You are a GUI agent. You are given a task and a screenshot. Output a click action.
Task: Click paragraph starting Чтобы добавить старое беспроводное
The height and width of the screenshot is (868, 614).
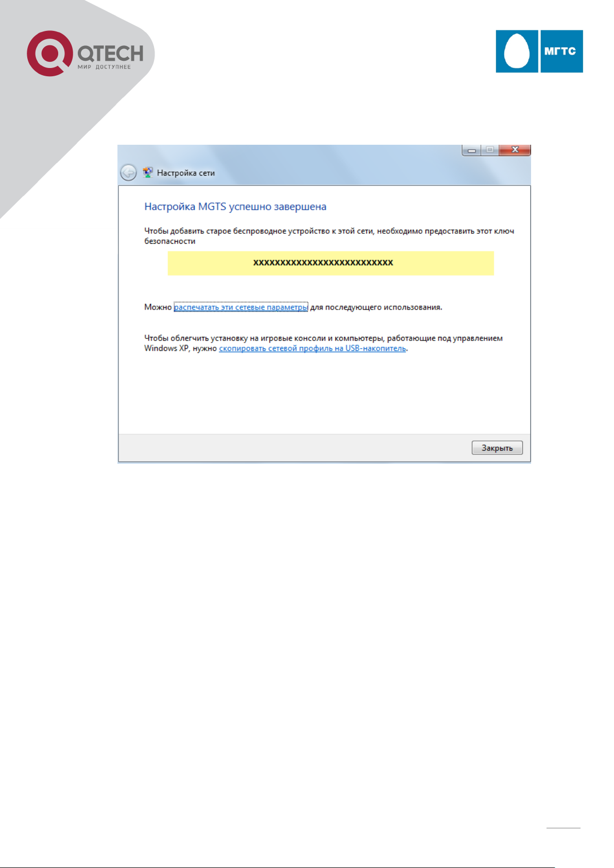[329, 236]
